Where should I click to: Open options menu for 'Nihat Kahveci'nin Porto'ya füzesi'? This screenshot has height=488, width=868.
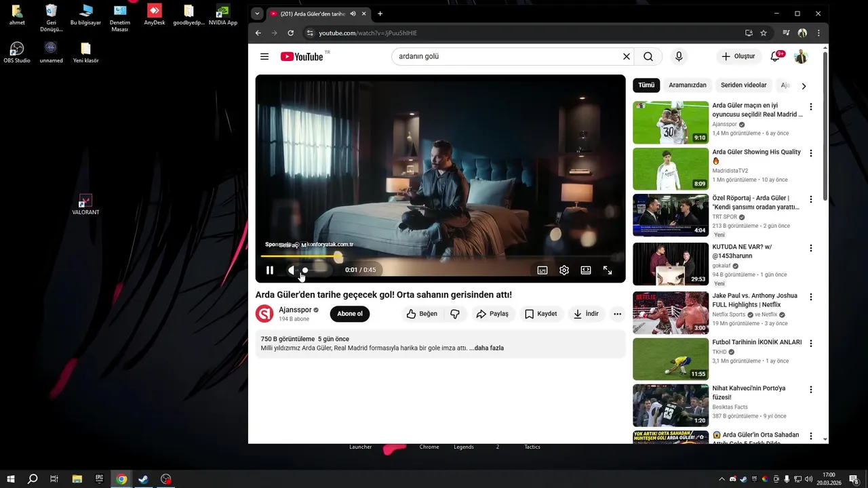(x=810, y=390)
